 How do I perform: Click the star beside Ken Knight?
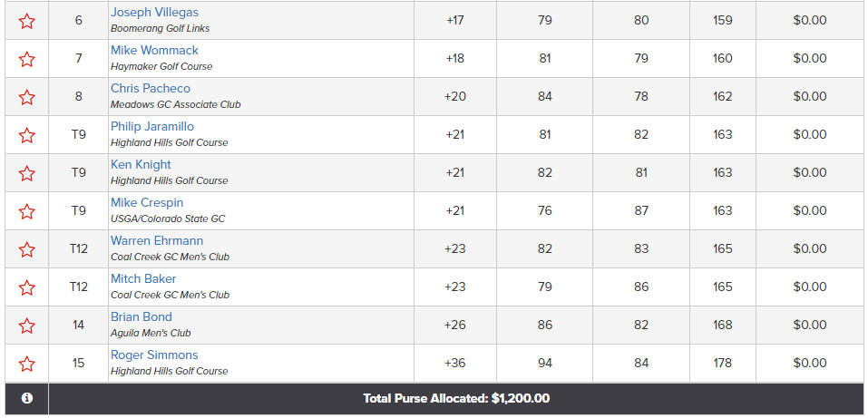pyautogui.click(x=26, y=173)
